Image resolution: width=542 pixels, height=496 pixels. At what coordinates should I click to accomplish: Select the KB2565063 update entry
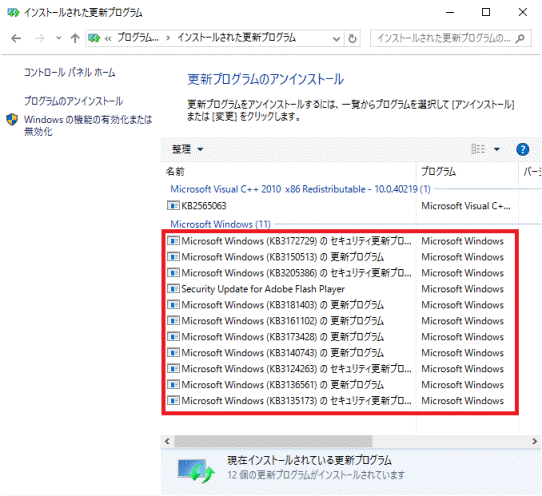[203, 206]
